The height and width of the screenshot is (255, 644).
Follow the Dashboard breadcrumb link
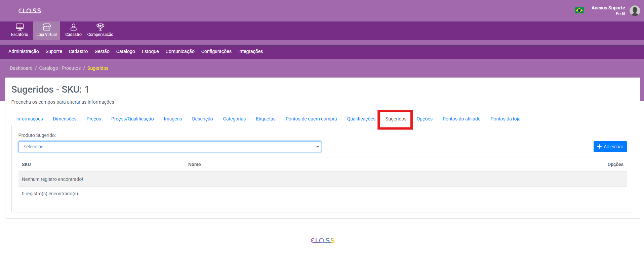coord(21,68)
